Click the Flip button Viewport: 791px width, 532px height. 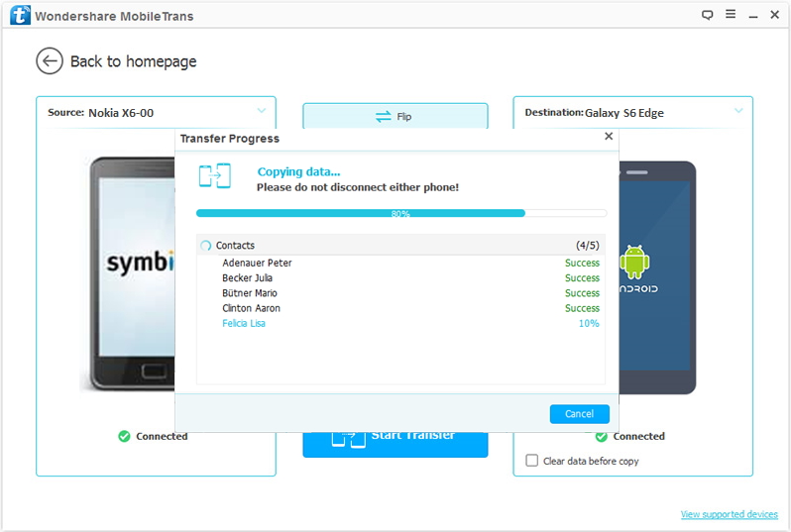tap(395, 117)
